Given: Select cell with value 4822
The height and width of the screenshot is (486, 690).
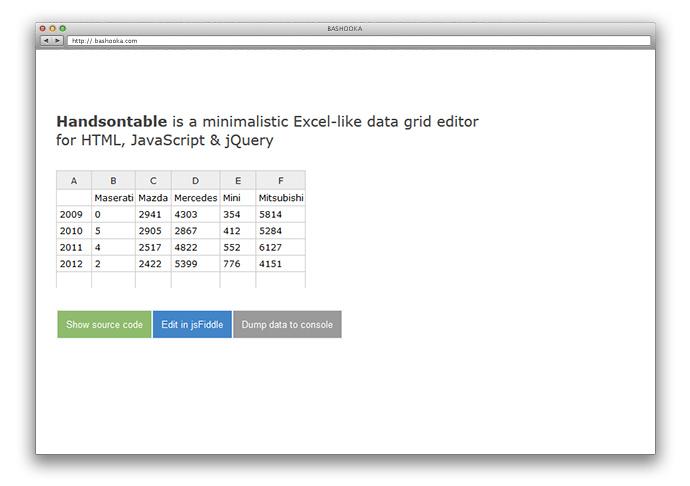Looking at the screenshot, I should coord(195,247).
